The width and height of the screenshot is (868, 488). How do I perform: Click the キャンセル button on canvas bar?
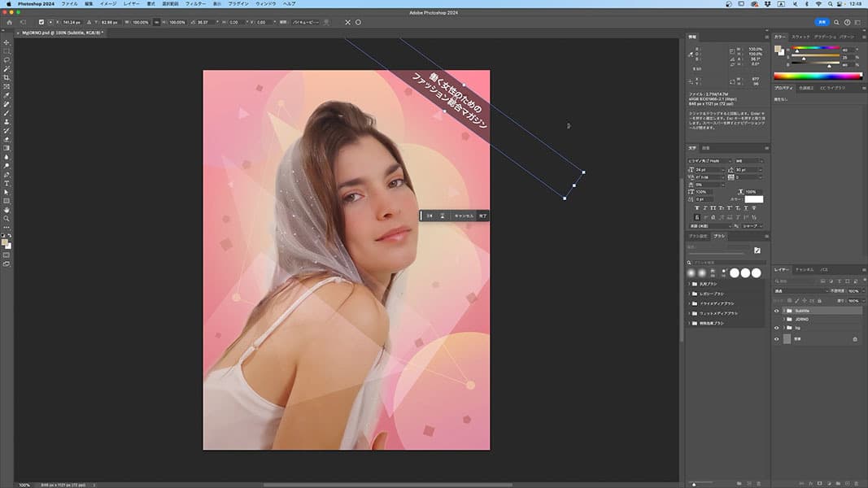point(464,216)
